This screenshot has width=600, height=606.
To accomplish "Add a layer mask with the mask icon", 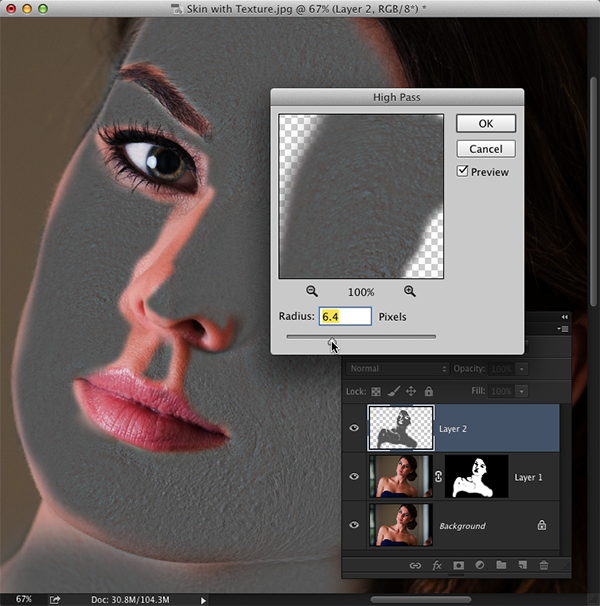I will pos(458,565).
